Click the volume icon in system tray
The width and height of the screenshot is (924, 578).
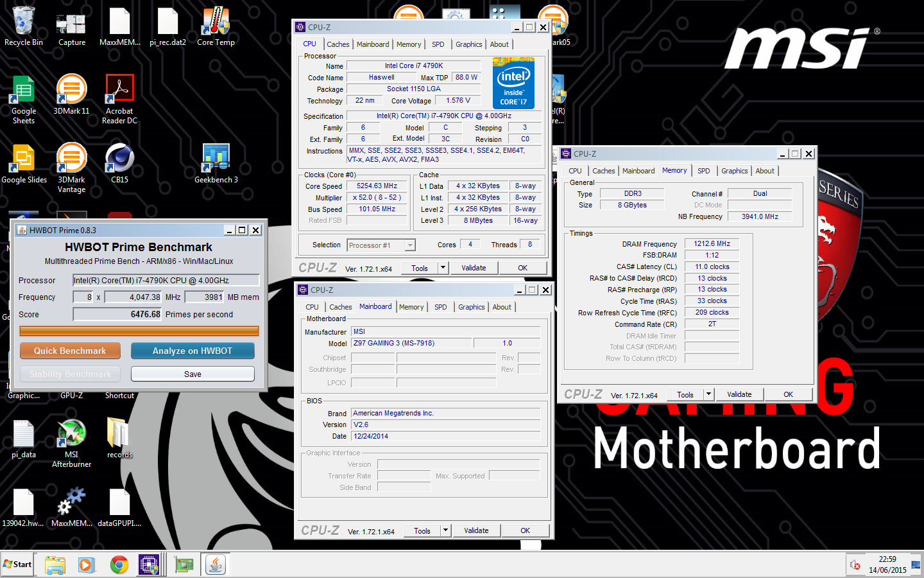tap(855, 565)
